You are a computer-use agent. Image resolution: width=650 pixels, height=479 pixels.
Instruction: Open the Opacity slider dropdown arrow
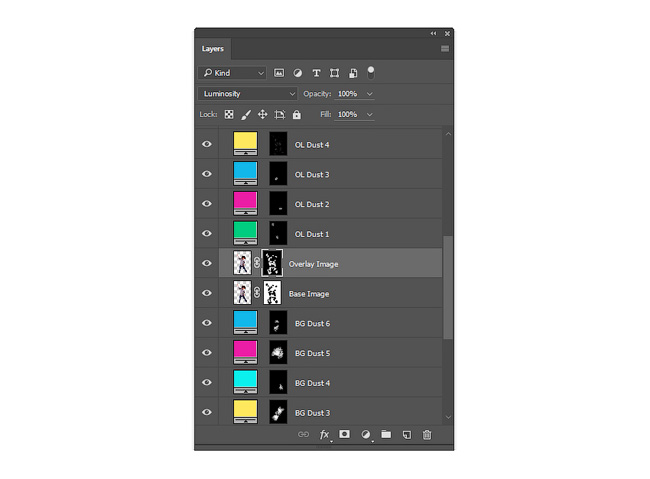[370, 94]
